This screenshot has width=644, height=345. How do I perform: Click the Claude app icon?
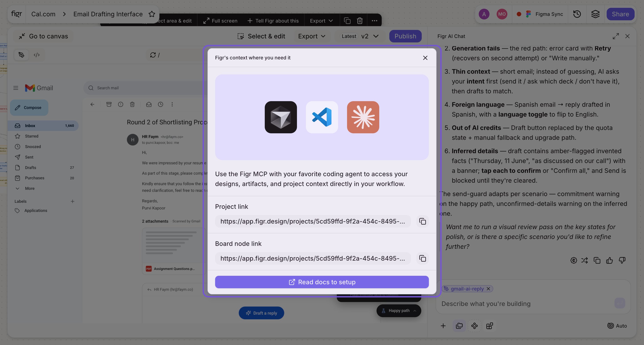point(363,117)
